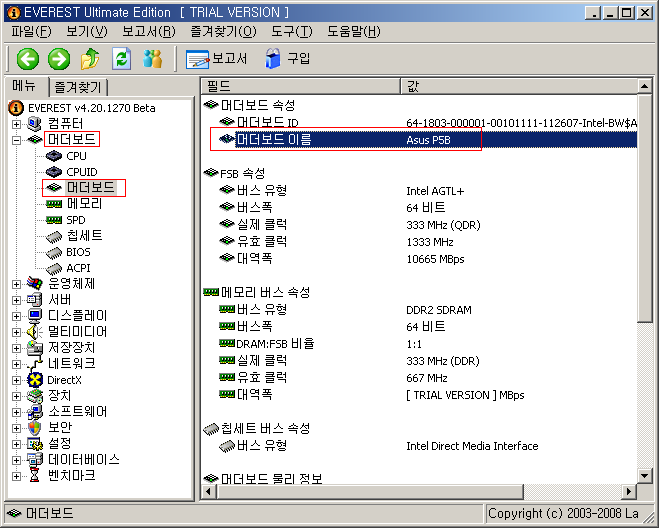Click the users/people toolbar icon
Screen dimensions: 659x528
[x=152, y=58]
